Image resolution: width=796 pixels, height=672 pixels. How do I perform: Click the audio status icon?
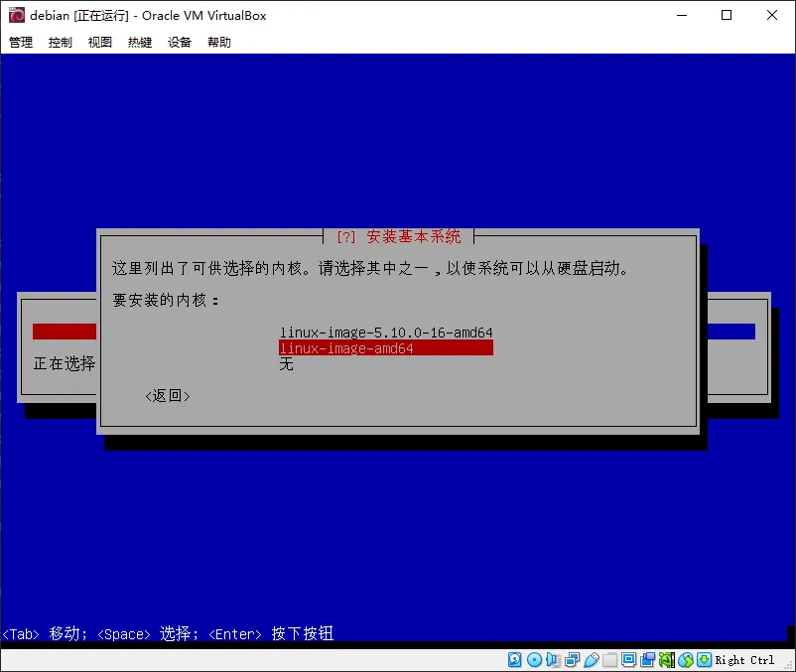click(554, 660)
